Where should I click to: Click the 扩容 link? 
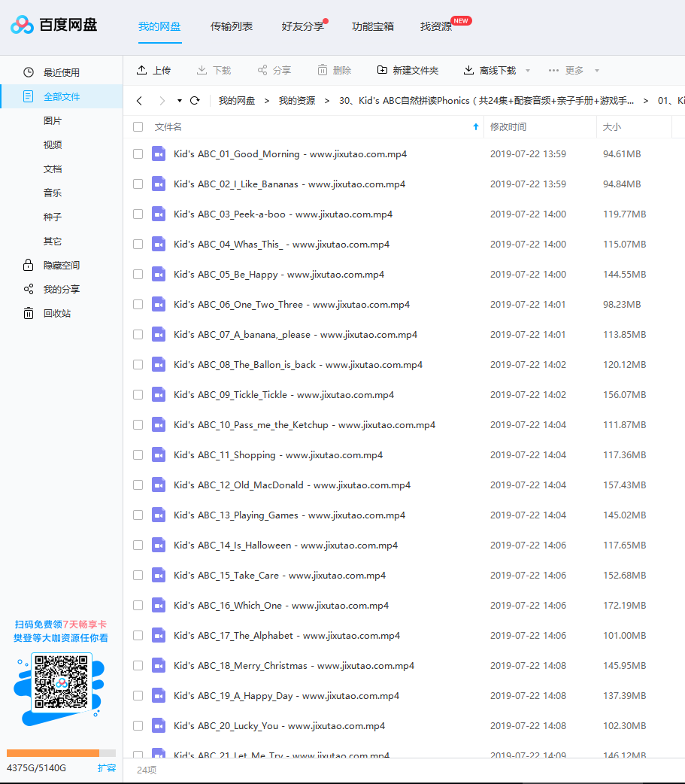(107, 768)
